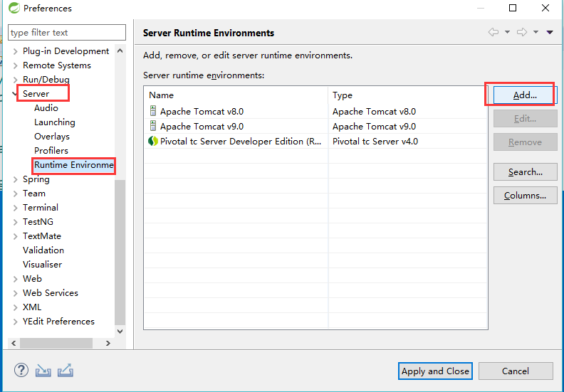564x392 pixels.
Task: Select the Apache Tomcat v9.0 row name
Action: click(202, 127)
